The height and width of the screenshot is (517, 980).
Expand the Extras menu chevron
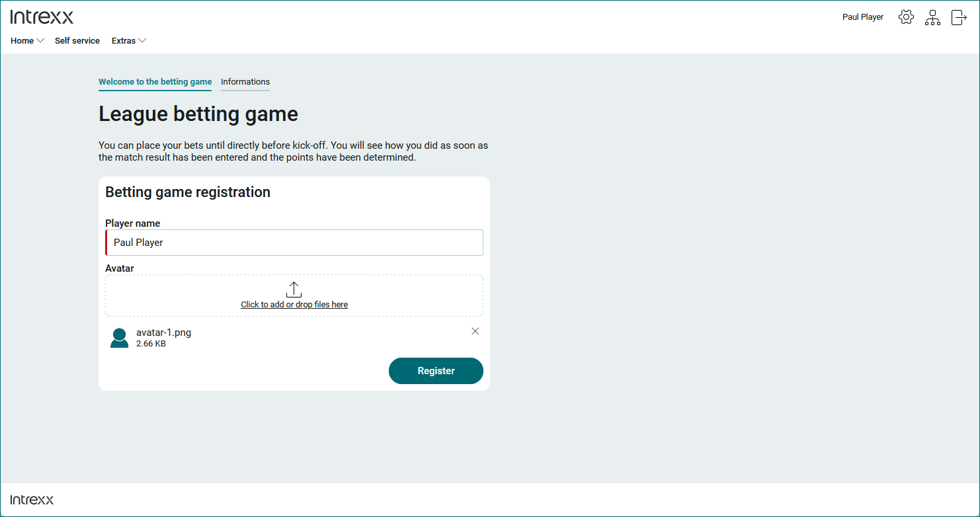[142, 41]
